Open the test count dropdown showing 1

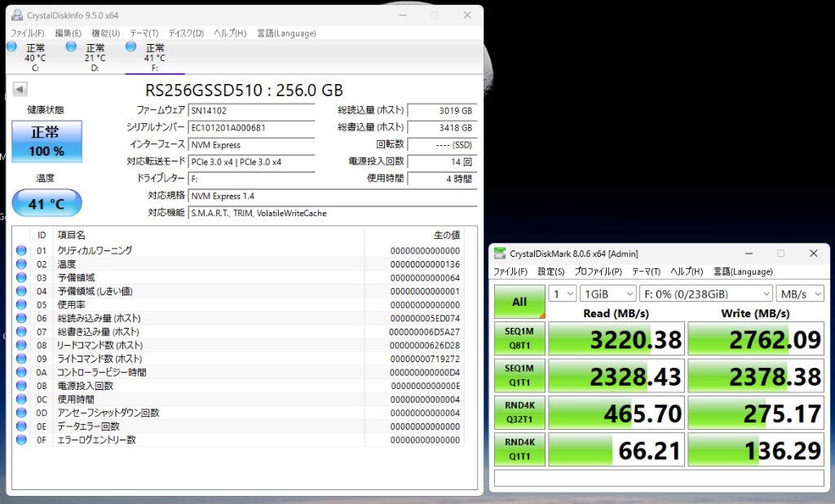pos(563,294)
